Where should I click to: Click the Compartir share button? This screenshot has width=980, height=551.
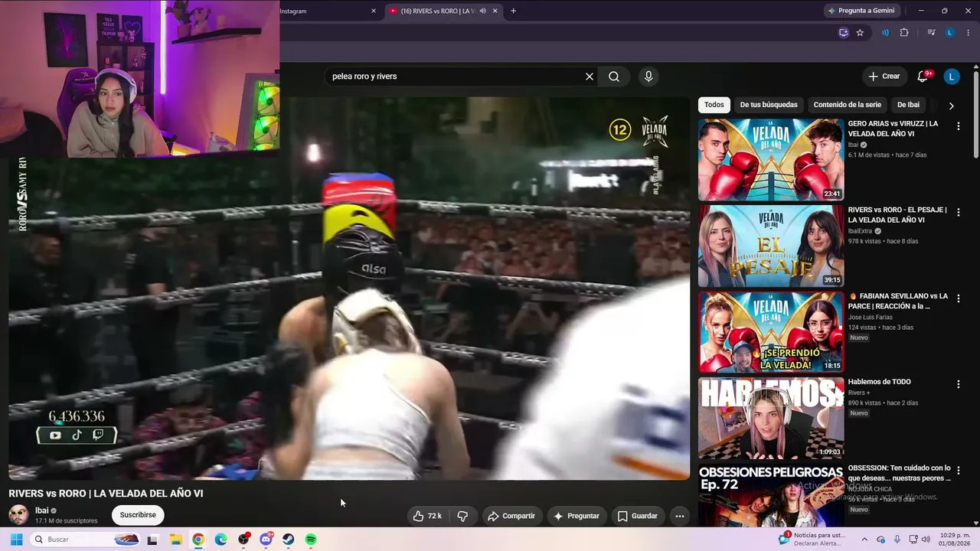(x=511, y=516)
